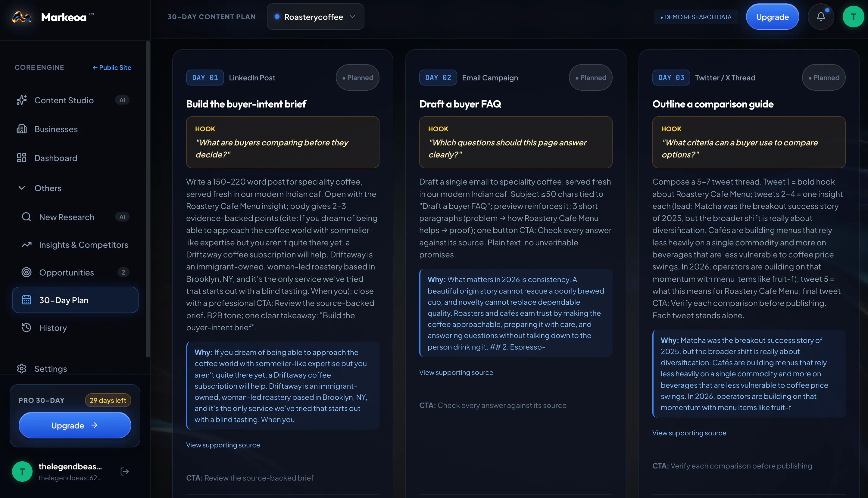Click the sidebar vertical scrollbar

[148, 199]
